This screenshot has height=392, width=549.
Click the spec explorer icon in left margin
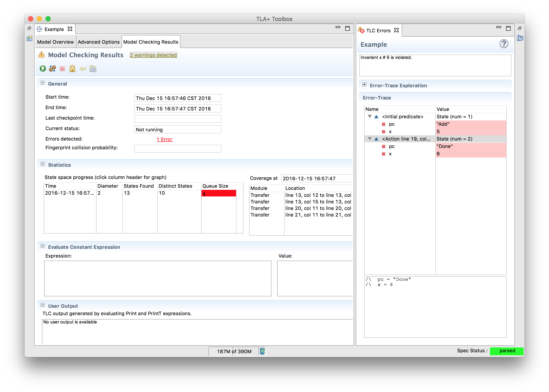(30, 38)
